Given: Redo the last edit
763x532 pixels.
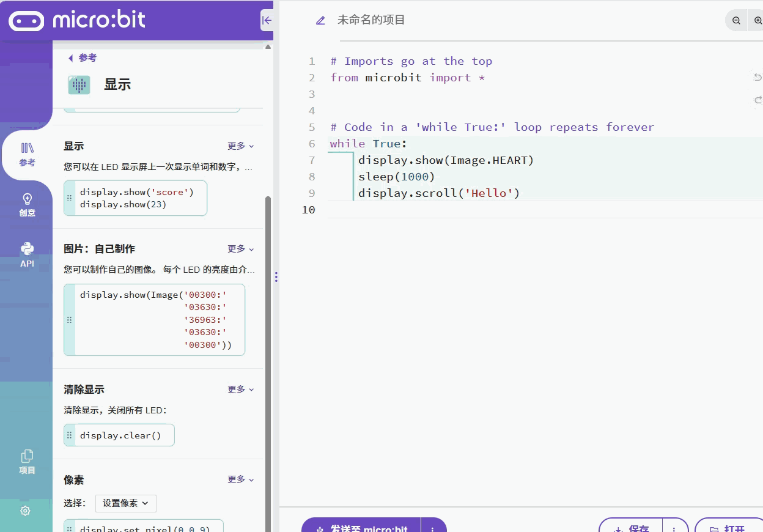Looking at the screenshot, I should [x=758, y=100].
